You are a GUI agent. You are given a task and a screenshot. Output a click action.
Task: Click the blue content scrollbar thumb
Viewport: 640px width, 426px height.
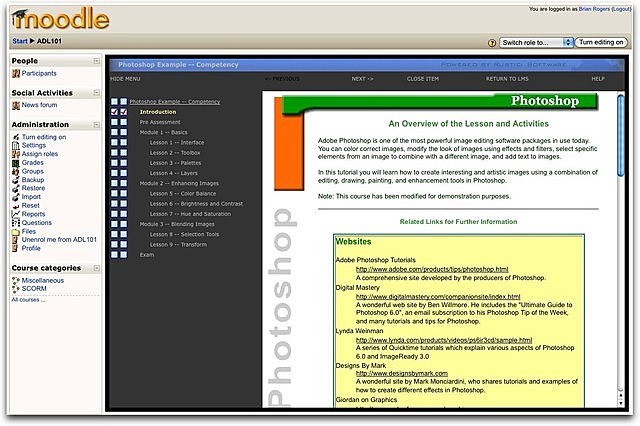621,135
